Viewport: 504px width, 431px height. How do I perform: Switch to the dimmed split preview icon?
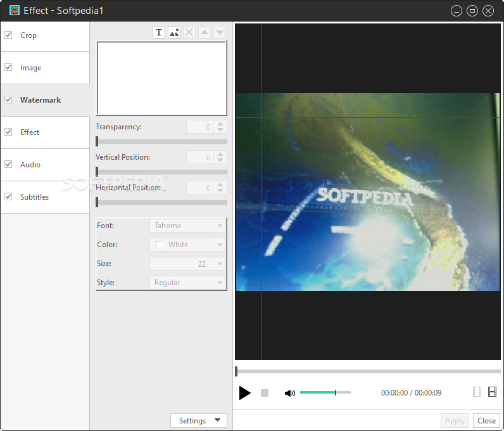coord(477,392)
